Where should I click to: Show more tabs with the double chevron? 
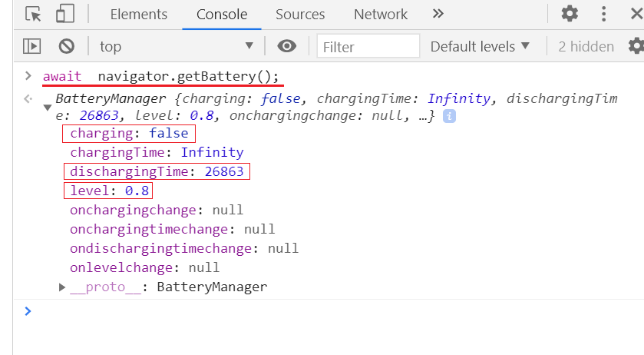[438, 14]
